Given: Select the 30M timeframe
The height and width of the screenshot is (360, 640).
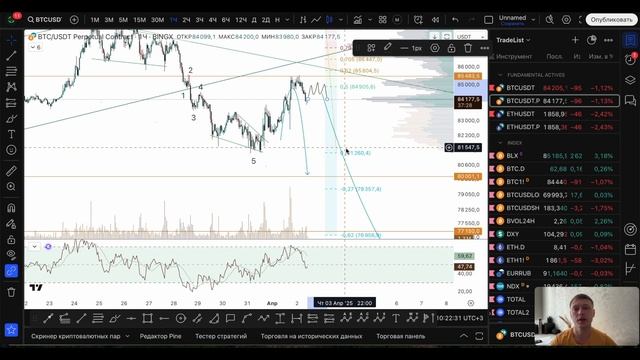Looking at the screenshot, I should click(x=157, y=20).
